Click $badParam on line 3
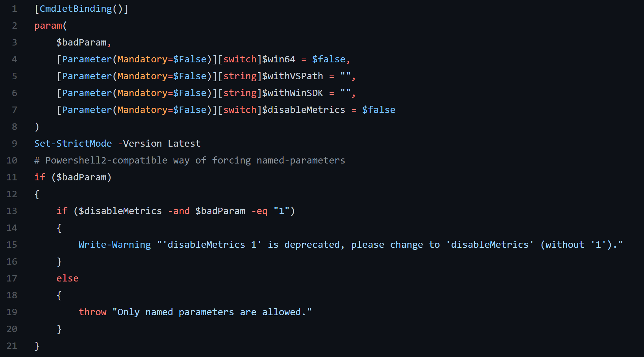This screenshot has width=644, height=357. (x=81, y=42)
